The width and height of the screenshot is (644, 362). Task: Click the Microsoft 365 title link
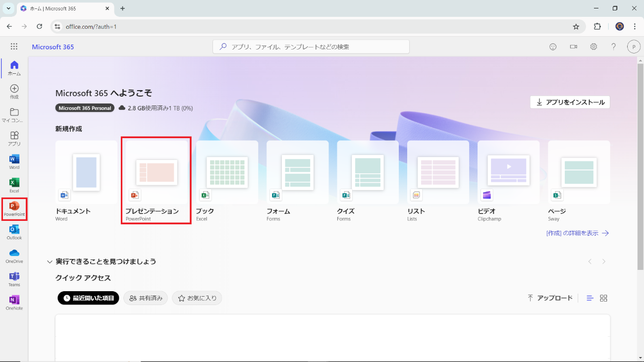53,47
